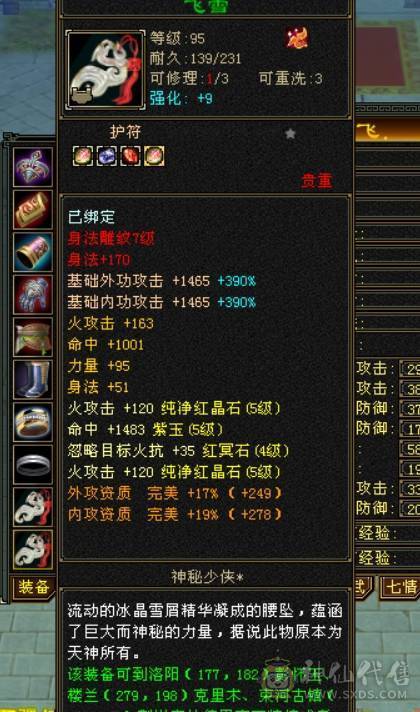Viewport: 420px width, 712px height.
Task: Click the large 飞雪 item thumbnail
Action: (105, 69)
